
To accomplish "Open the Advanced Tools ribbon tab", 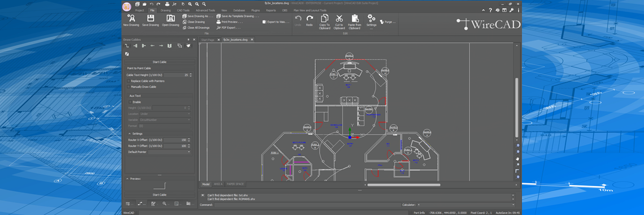I will pos(206,10).
